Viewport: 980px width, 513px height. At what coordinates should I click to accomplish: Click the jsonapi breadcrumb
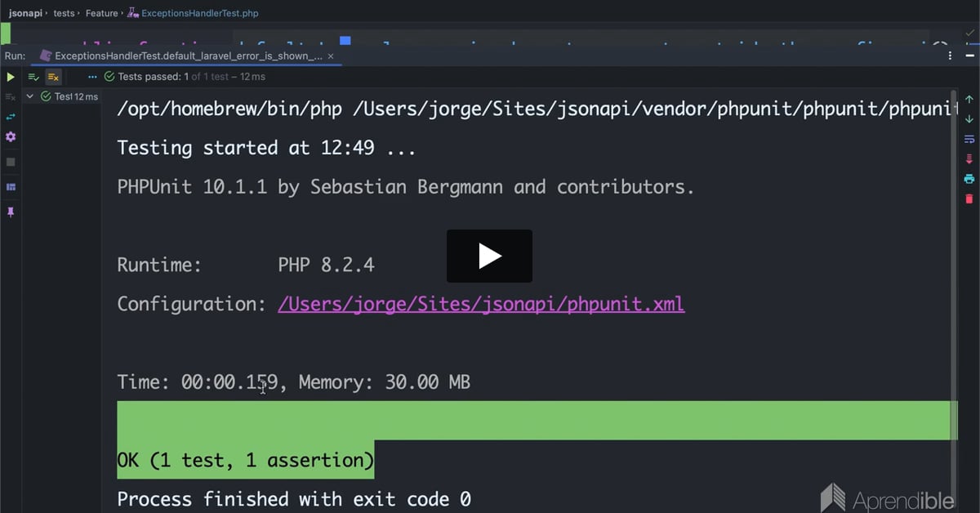27,13
